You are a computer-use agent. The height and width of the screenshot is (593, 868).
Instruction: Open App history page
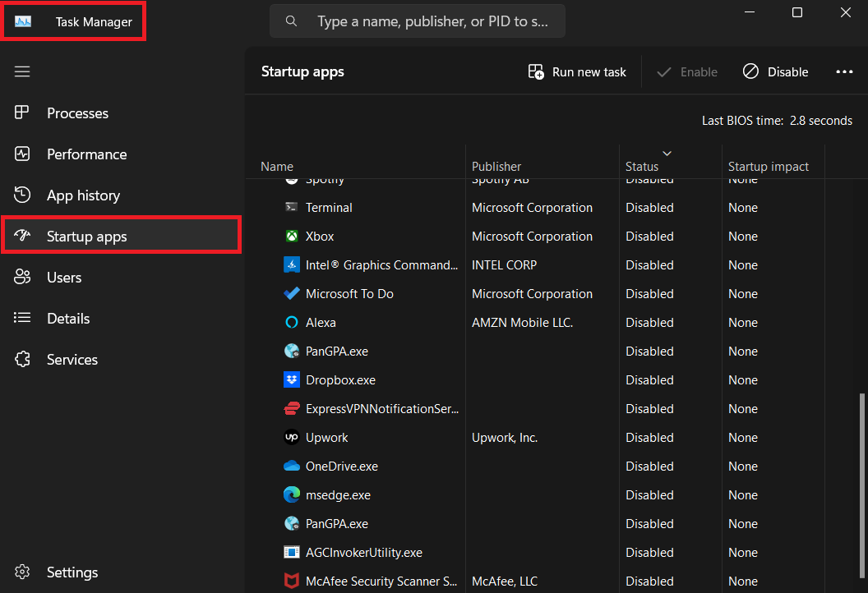tap(121, 195)
